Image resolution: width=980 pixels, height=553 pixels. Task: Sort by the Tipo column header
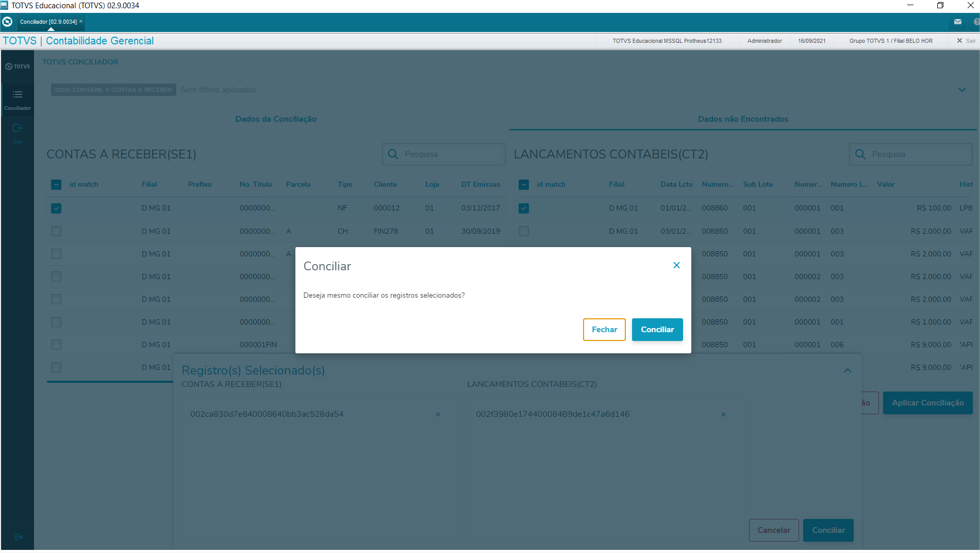click(345, 184)
